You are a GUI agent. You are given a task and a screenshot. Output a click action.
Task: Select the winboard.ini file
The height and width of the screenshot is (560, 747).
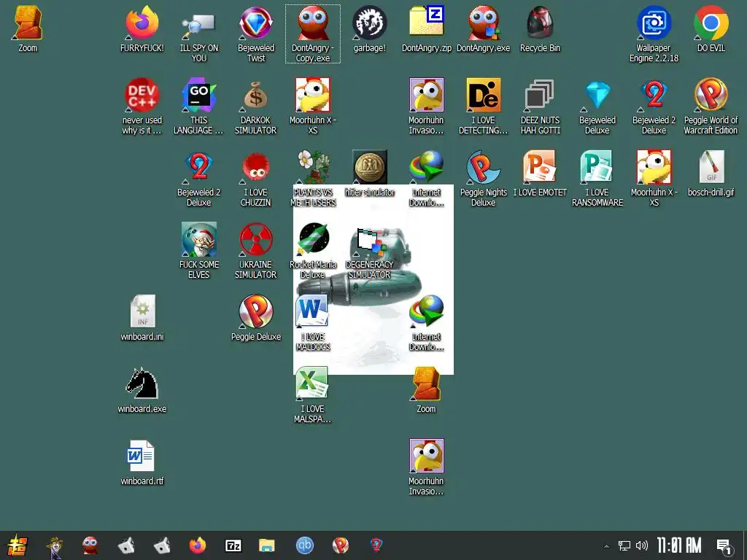coord(142,317)
